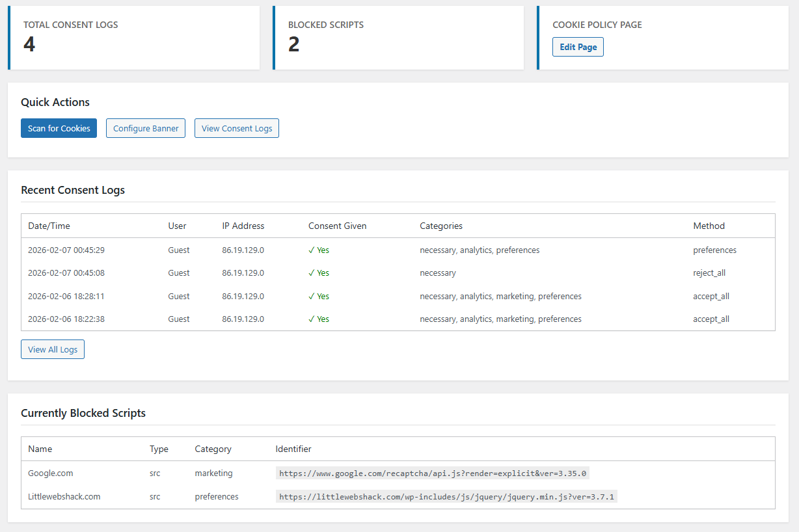Click the IP address in the first log row
The width and height of the screenshot is (799, 532).
click(243, 250)
